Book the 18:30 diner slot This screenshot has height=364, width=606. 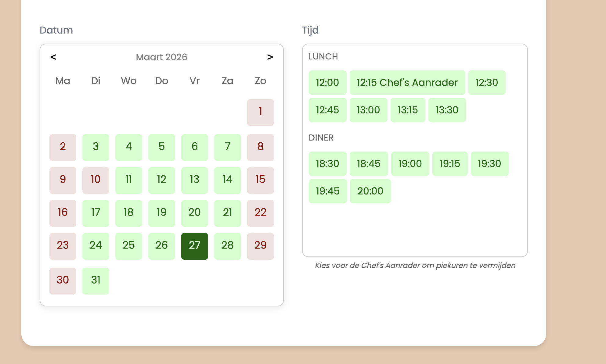(327, 164)
